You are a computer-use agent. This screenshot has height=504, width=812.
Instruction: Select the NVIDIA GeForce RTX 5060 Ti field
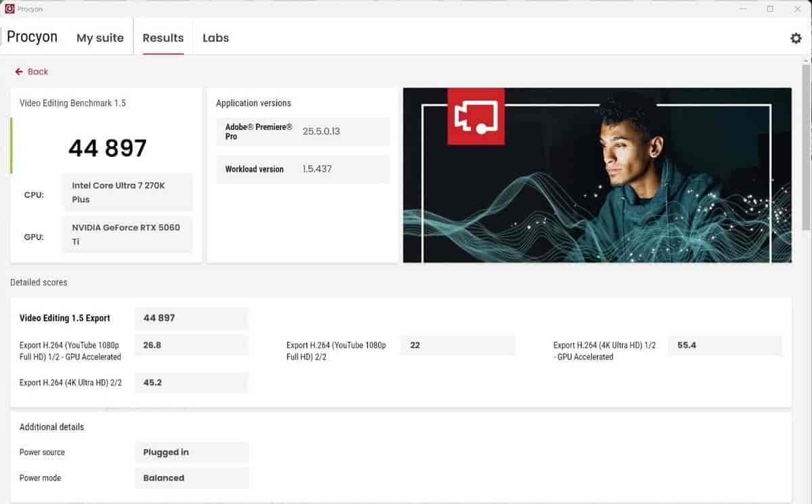click(127, 234)
